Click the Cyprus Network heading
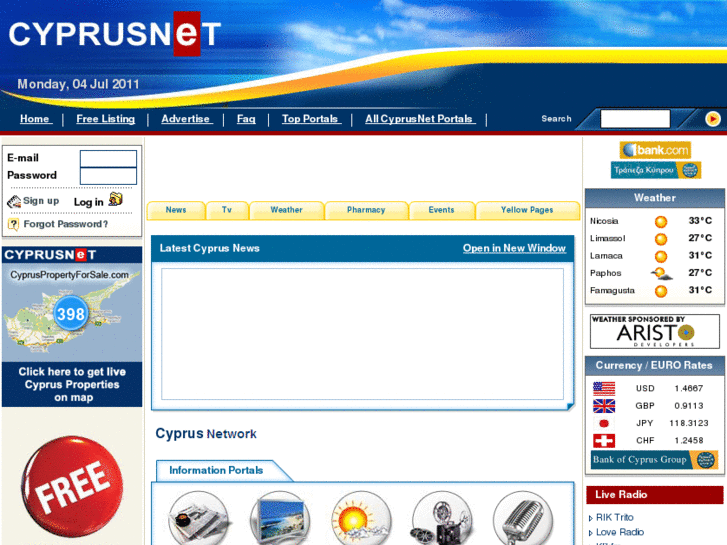Image resolution: width=727 pixels, height=545 pixels. pyautogui.click(x=206, y=434)
